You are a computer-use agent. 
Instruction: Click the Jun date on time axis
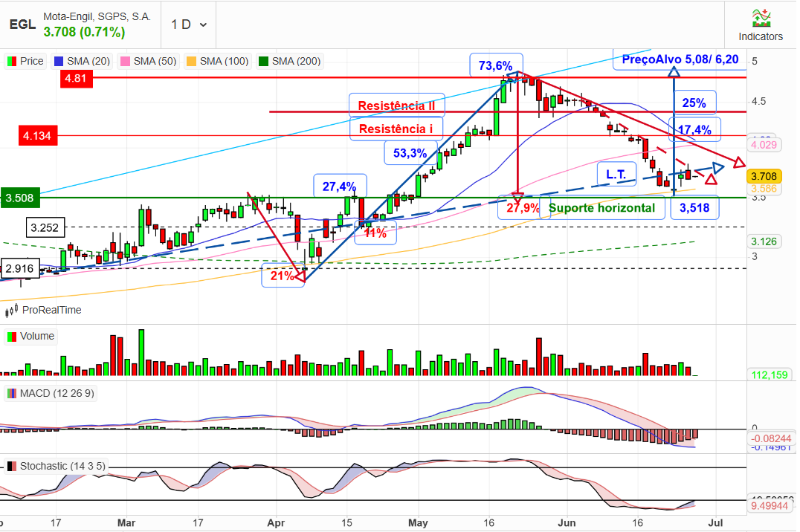pos(567,523)
